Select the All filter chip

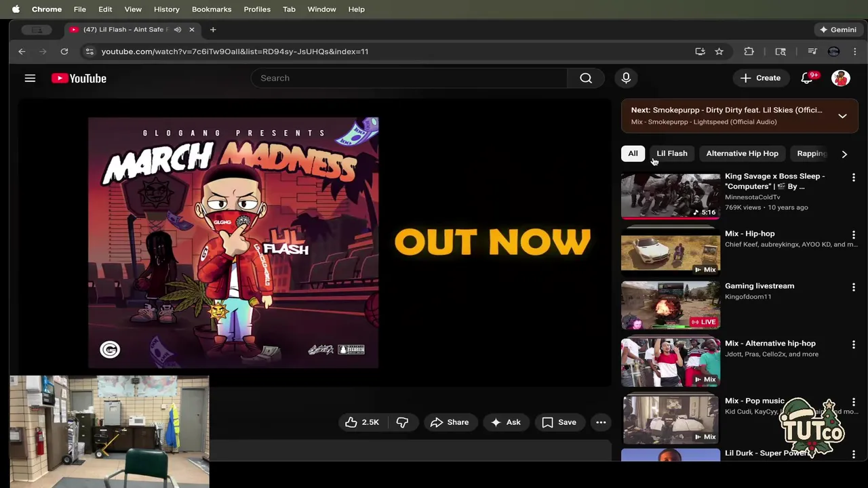(633, 154)
